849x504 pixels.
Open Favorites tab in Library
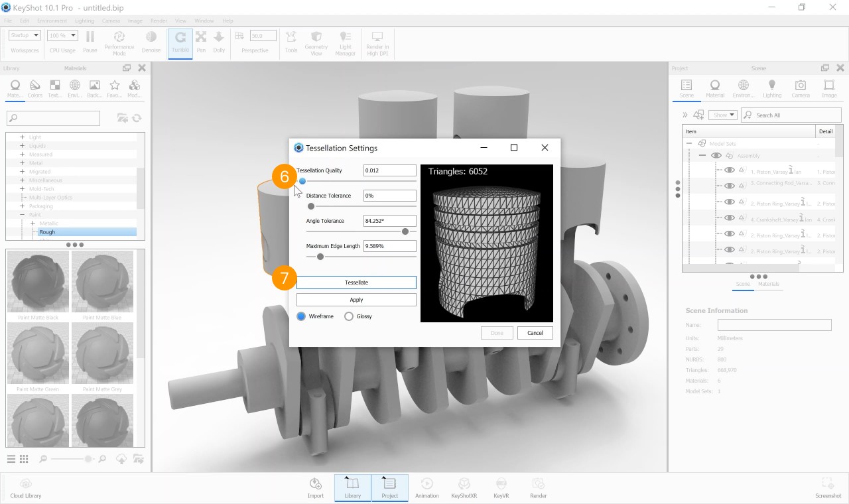[x=115, y=89]
